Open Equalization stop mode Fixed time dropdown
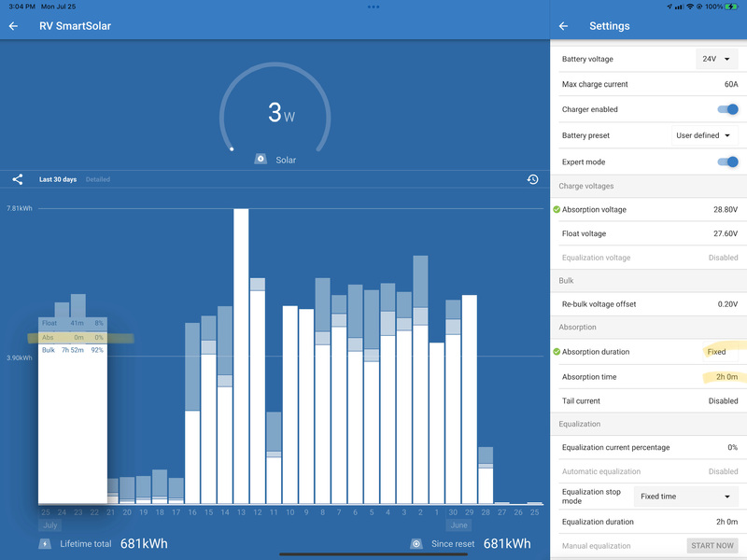 (685, 497)
